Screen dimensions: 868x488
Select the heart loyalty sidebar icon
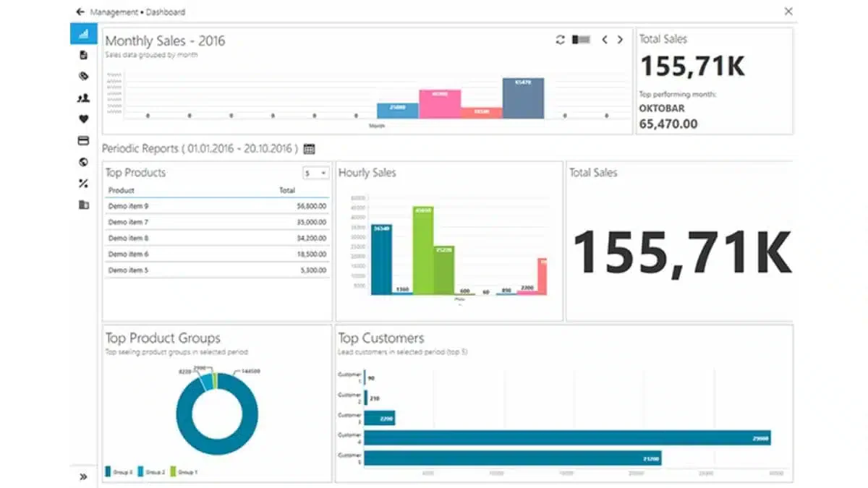[83, 119]
